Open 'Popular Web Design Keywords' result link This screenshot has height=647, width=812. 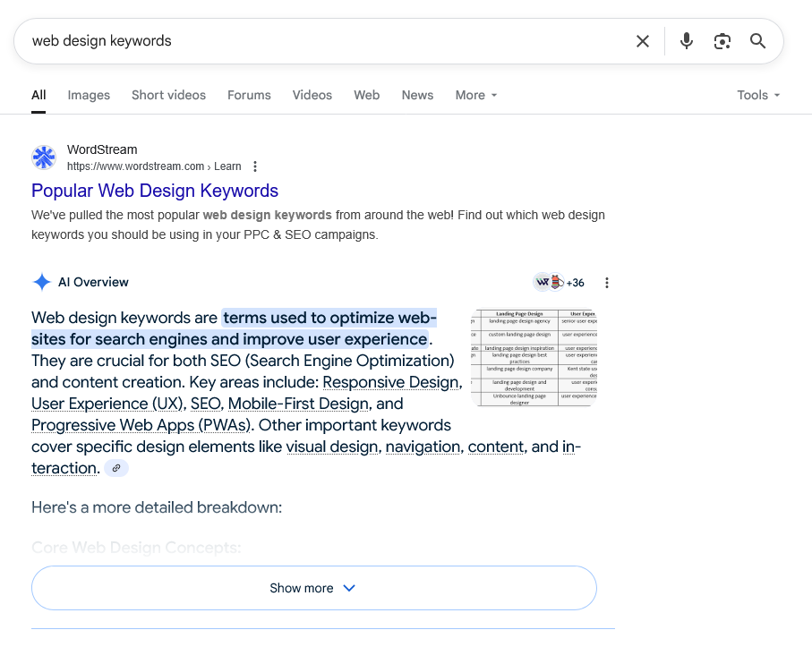coord(155,191)
